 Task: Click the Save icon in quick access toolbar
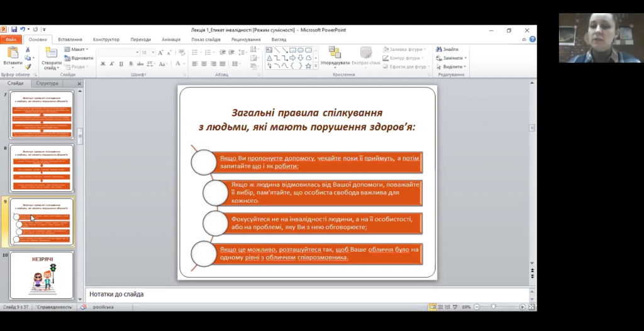13,30
